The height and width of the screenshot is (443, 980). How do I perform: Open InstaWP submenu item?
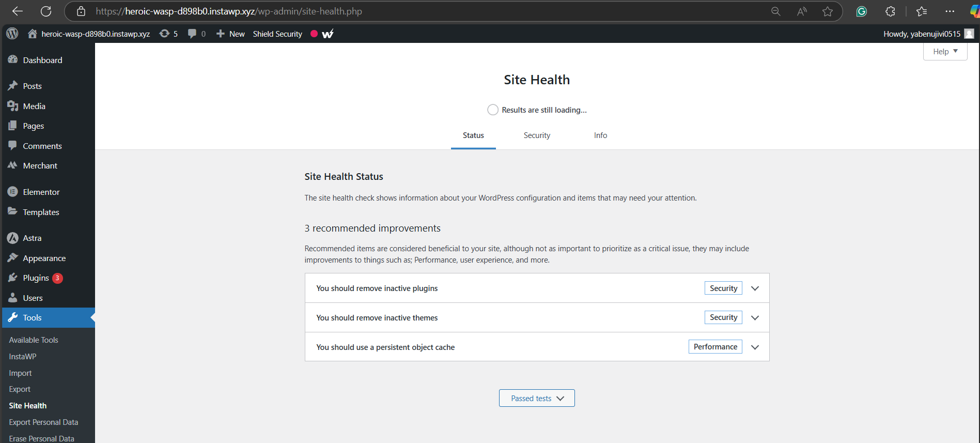click(x=23, y=356)
